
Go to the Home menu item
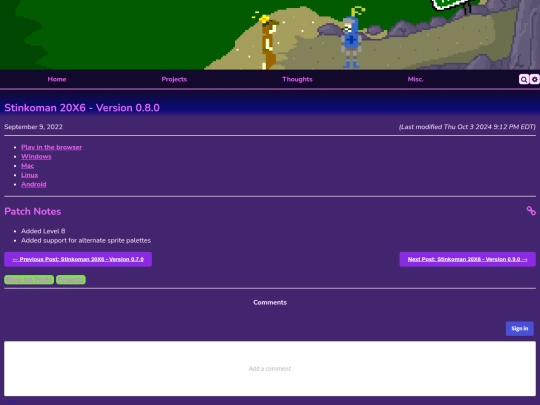click(57, 79)
